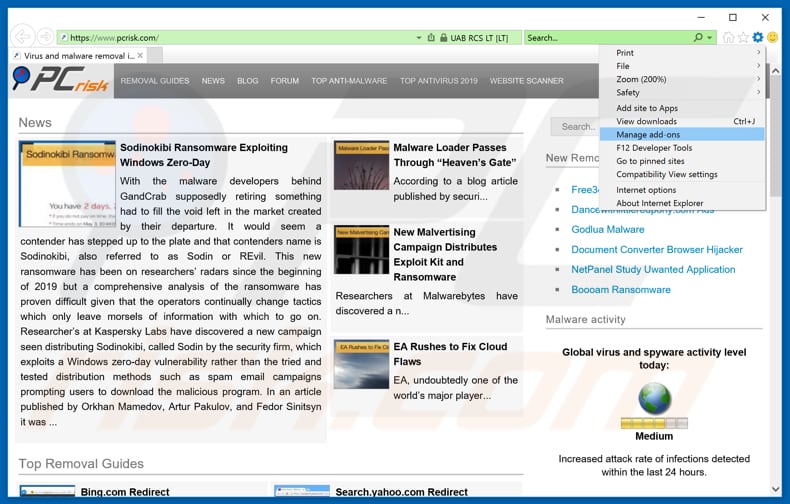Open the Home icon in toolbar
Viewport: 790px width, 504px height.
click(x=728, y=37)
